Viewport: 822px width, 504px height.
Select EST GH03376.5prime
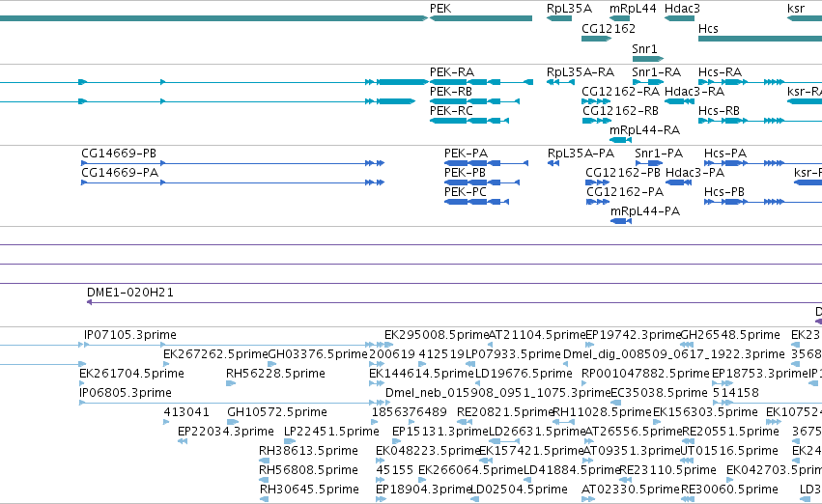coord(318,354)
